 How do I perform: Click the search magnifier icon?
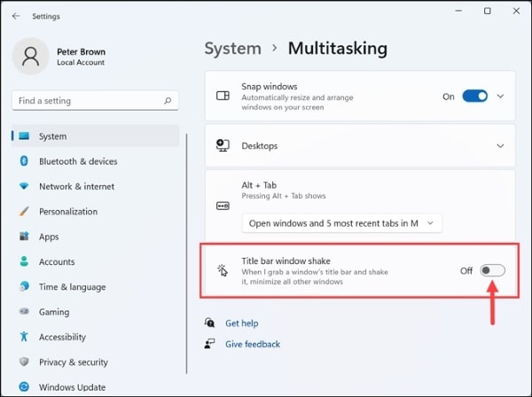(x=168, y=101)
